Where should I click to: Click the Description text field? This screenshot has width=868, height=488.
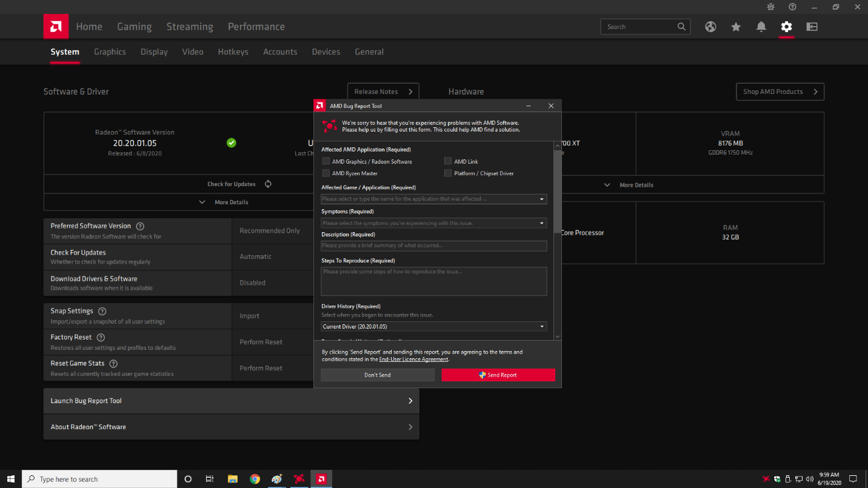tap(433, 246)
